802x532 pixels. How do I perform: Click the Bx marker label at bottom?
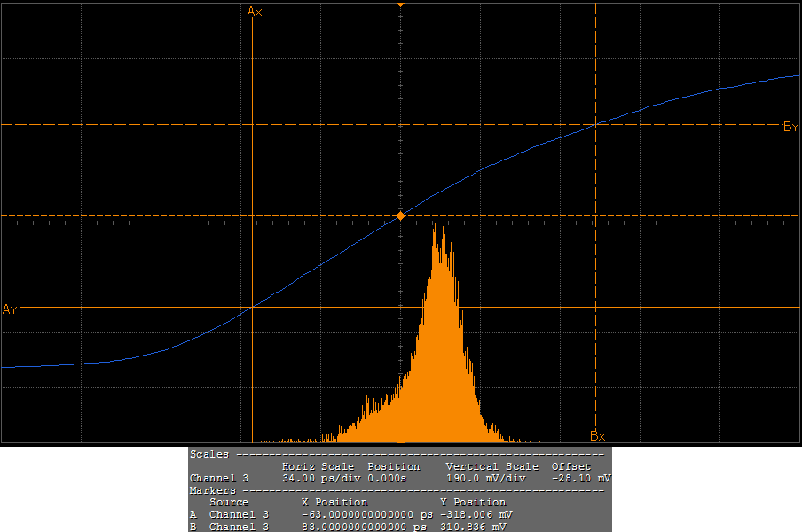597,435
